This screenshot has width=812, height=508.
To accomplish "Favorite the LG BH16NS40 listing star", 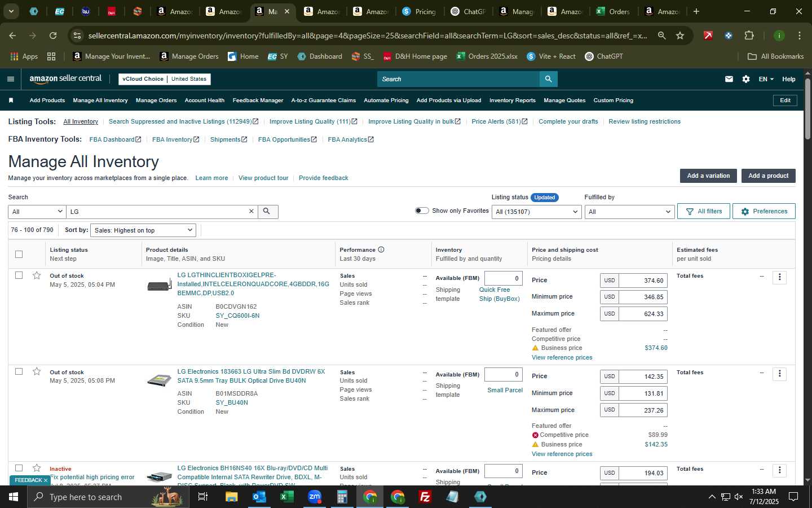I will [37, 468].
